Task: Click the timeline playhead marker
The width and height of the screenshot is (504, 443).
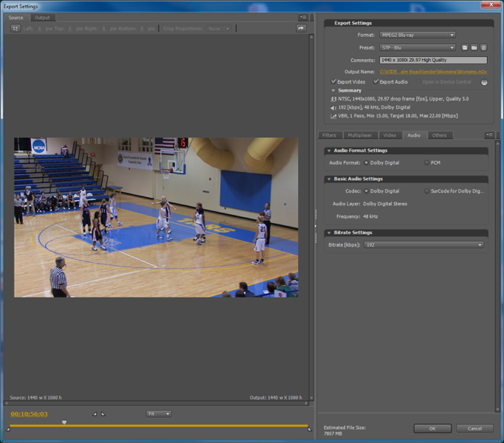Action: (64, 422)
